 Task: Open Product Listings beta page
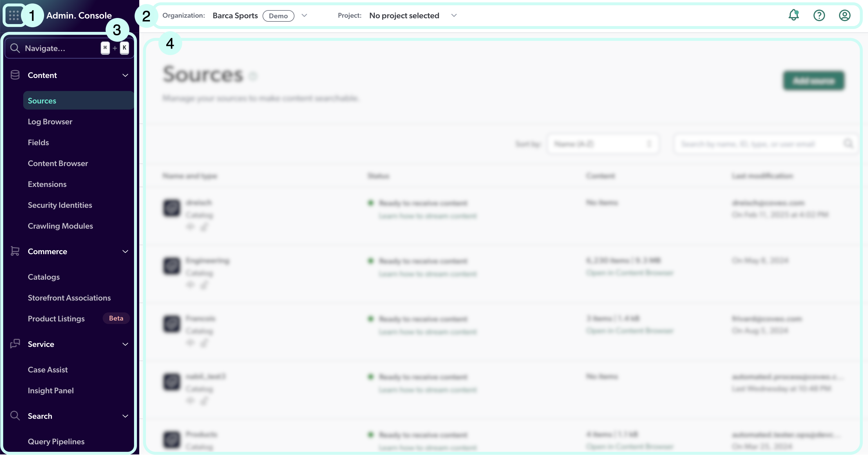pos(56,319)
